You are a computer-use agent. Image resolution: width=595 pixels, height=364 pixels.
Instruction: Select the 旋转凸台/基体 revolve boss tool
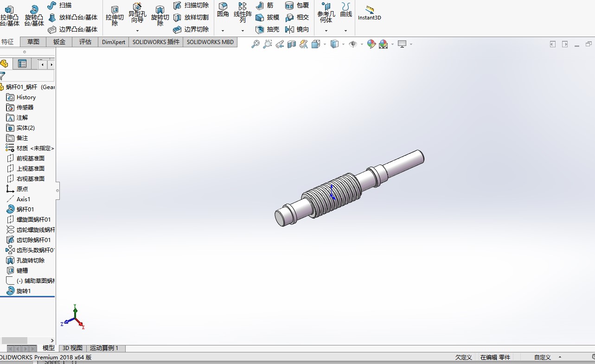point(34,16)
